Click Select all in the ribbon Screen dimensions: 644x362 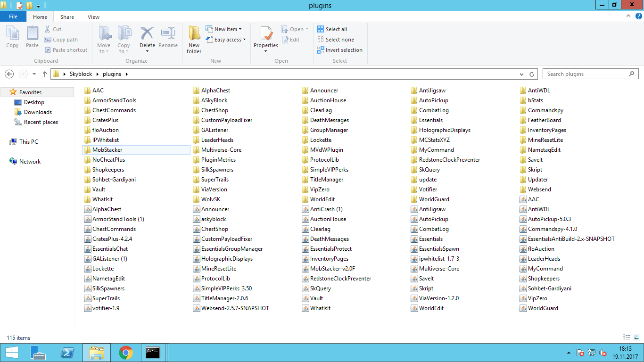[x=332, y=29]
